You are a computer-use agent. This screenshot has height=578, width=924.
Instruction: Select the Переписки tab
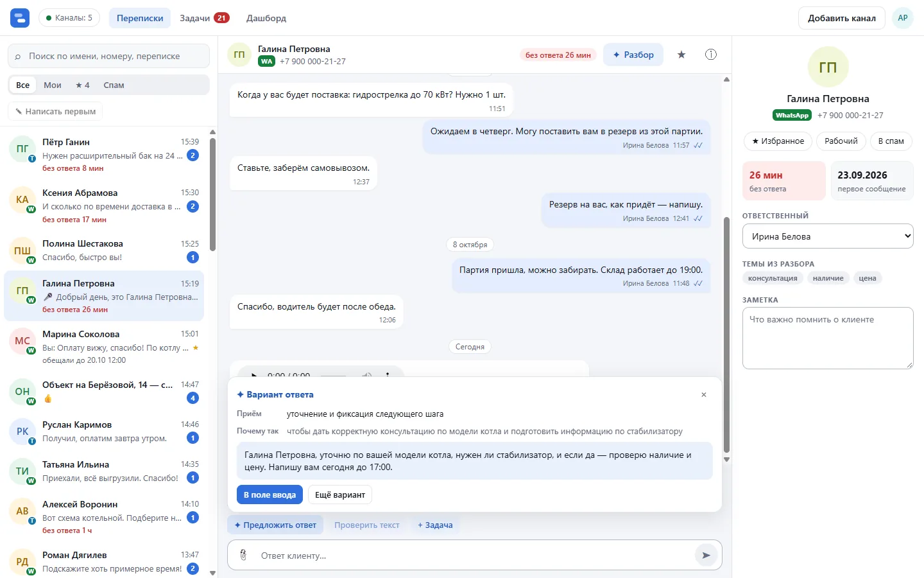(x=140, y=18)
